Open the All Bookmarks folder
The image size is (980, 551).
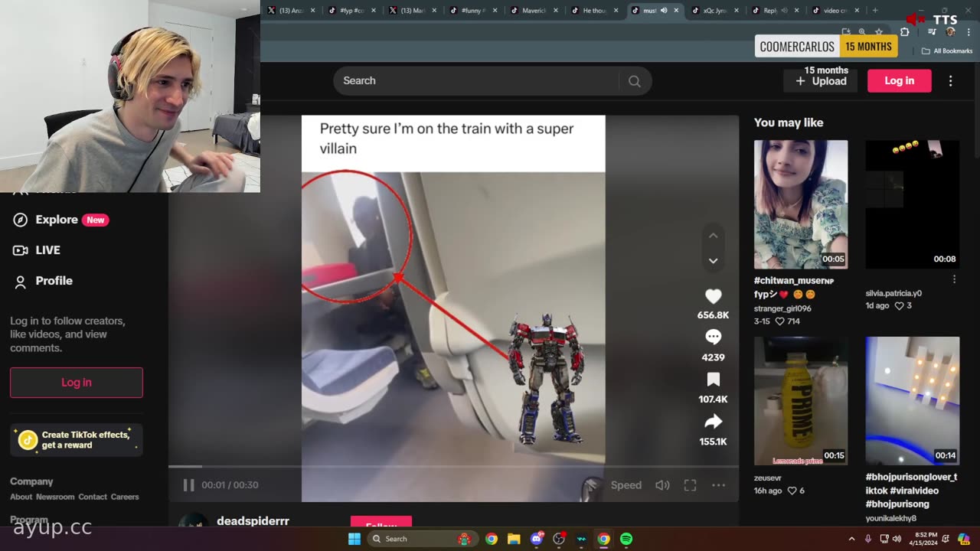tap(947, 51)
